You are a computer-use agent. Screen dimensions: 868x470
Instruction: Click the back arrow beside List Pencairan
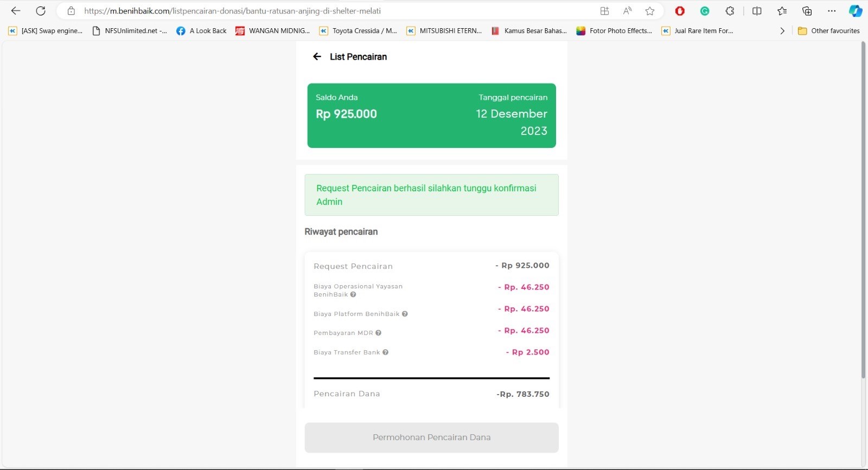pyautogui.click(x=317, y=57)
